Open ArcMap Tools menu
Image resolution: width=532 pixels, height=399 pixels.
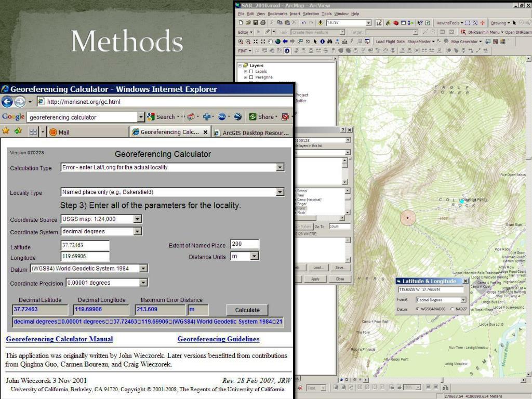(327, 14)
